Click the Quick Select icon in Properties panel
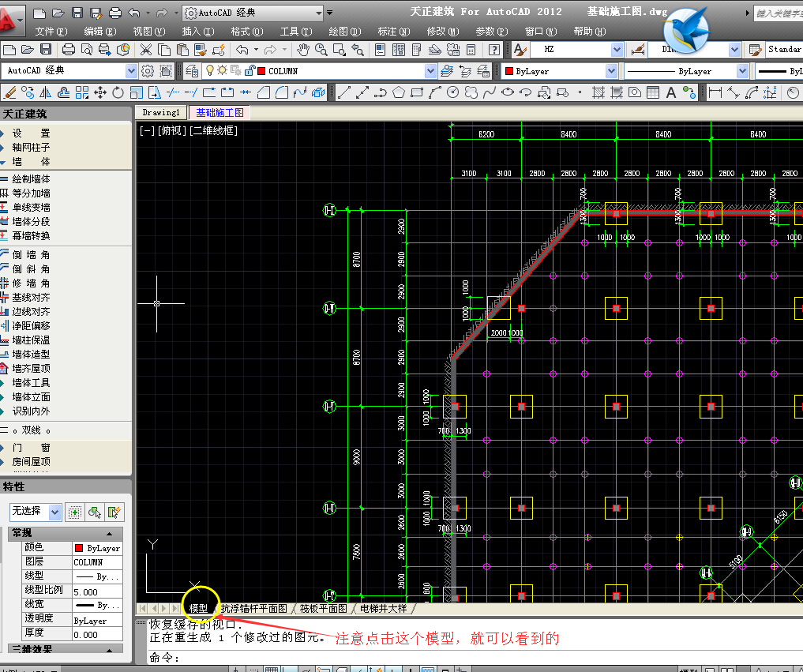 pyautogui.click(x=114, y=512)
